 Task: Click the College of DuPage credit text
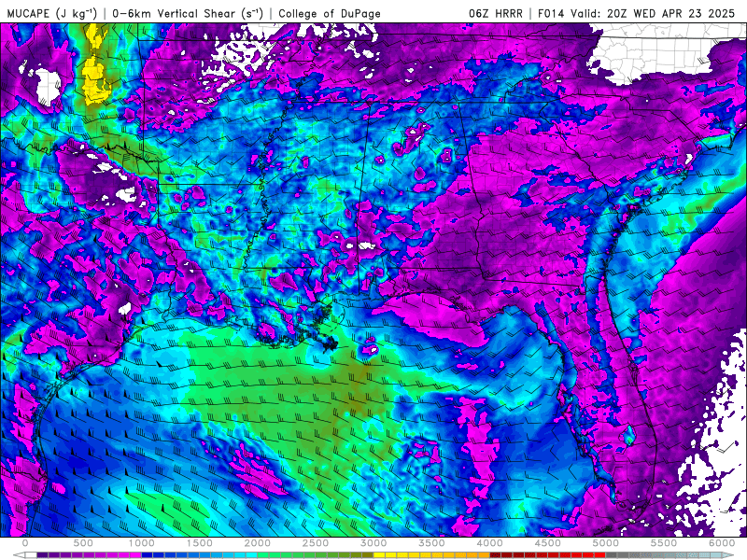(x=330, y=13)
